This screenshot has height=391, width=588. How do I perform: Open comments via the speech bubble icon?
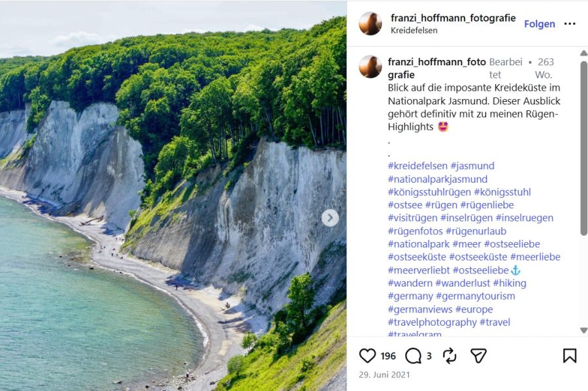(x=414, y=356)
